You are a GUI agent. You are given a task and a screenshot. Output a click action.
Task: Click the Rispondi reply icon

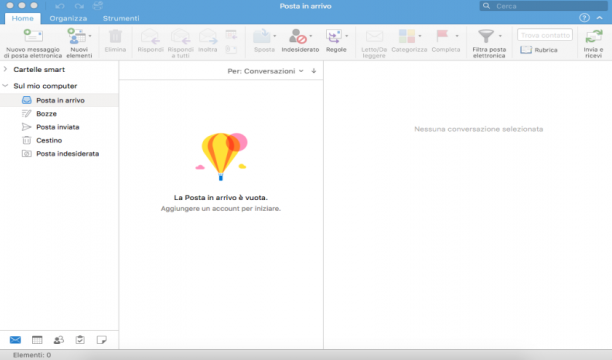pos(150,36)
